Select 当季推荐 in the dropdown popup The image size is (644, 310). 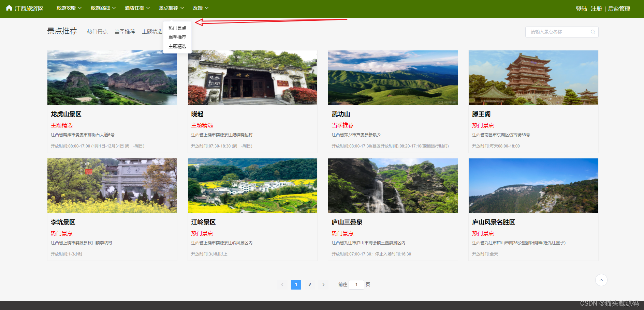coord(177,37)
